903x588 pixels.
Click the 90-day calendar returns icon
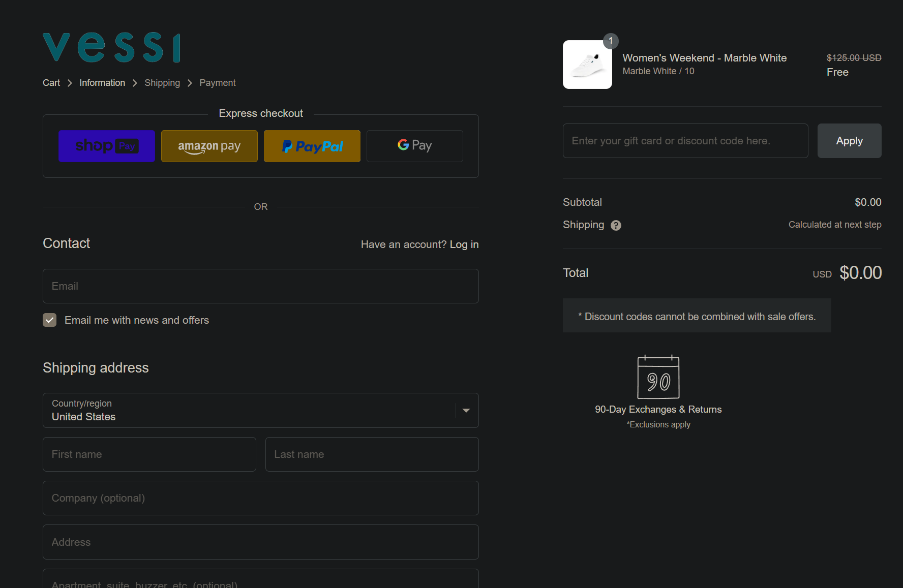[658, 377]
